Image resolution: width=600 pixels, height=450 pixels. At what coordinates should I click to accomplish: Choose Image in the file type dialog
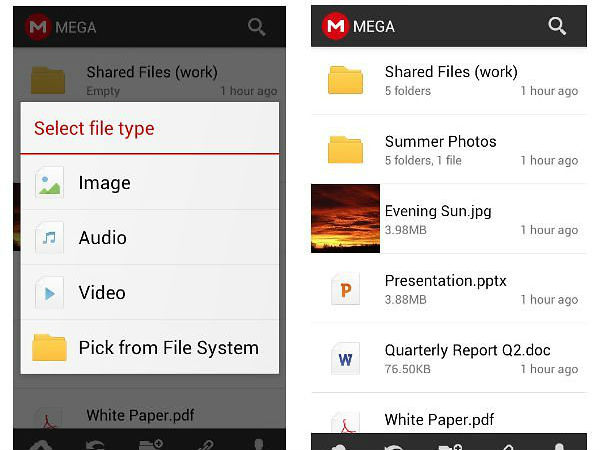click(150, 183)
